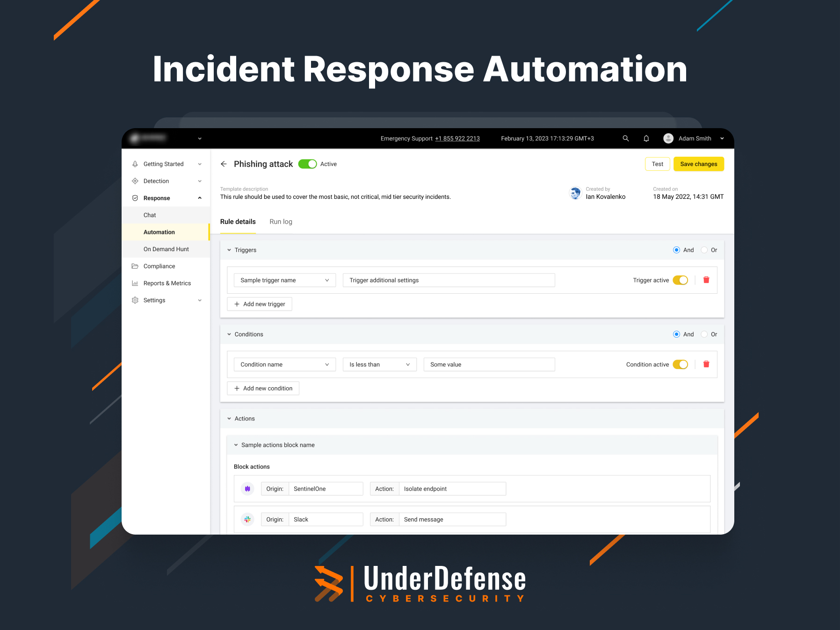Click the SentinelOne origin icon
840x630 pixels.
click(x=247, y=488)
